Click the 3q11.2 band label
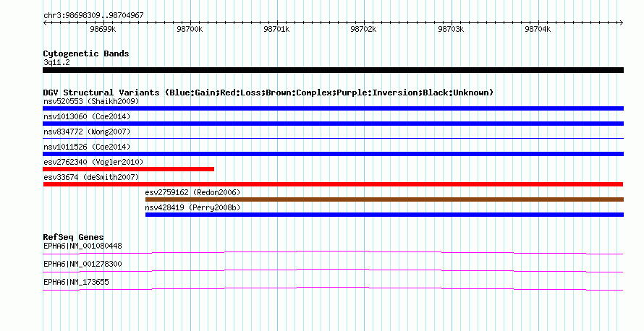The width and height of the screenshot is (644, 331). tap(56, 62)
